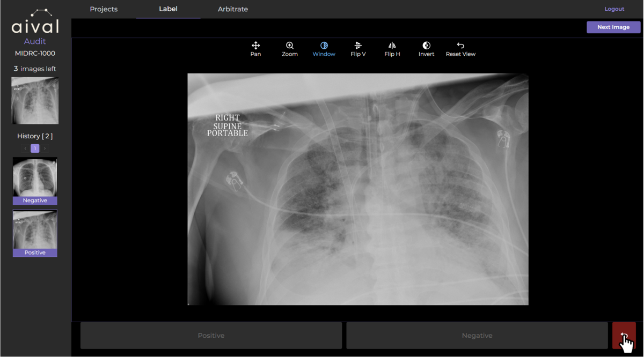Advance with the Next Image button

pos(613,27)
